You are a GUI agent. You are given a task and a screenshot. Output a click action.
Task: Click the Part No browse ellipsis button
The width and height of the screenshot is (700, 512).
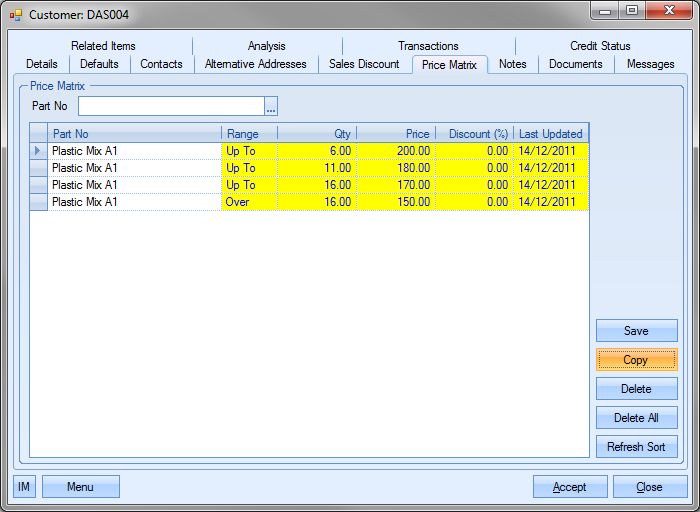270,106
